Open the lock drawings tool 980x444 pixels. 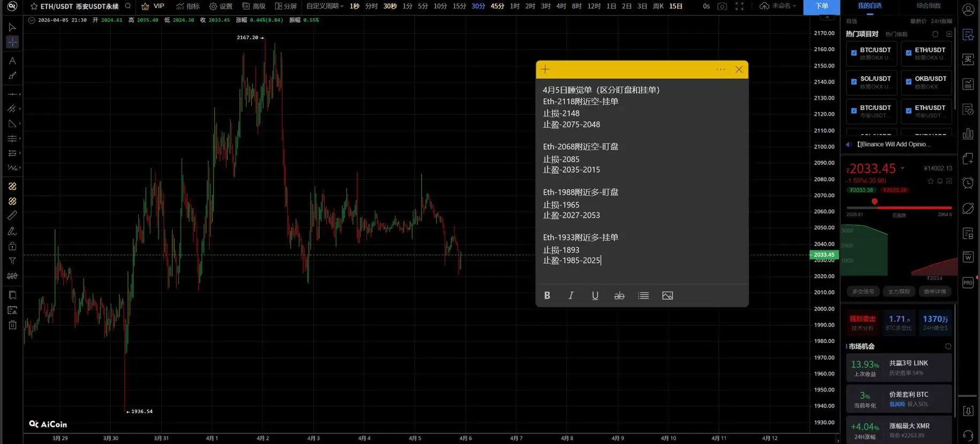(x=12, y=246)
